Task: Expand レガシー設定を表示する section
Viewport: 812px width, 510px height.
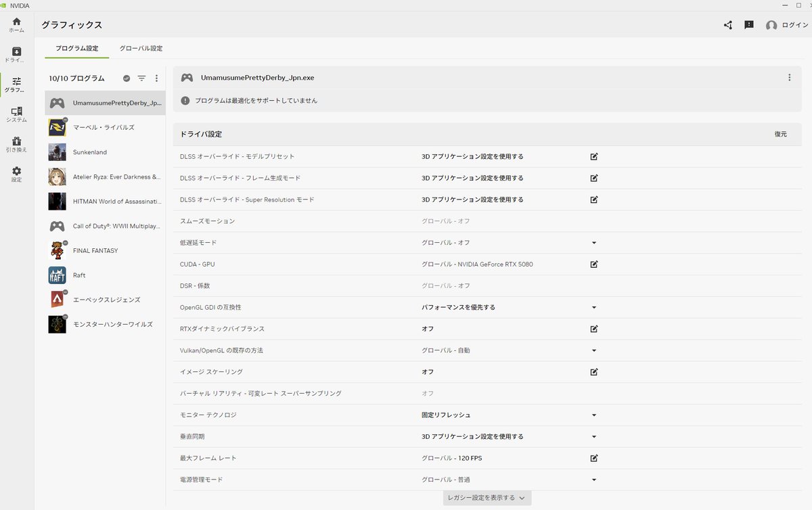Action: [x=487, y=498]
